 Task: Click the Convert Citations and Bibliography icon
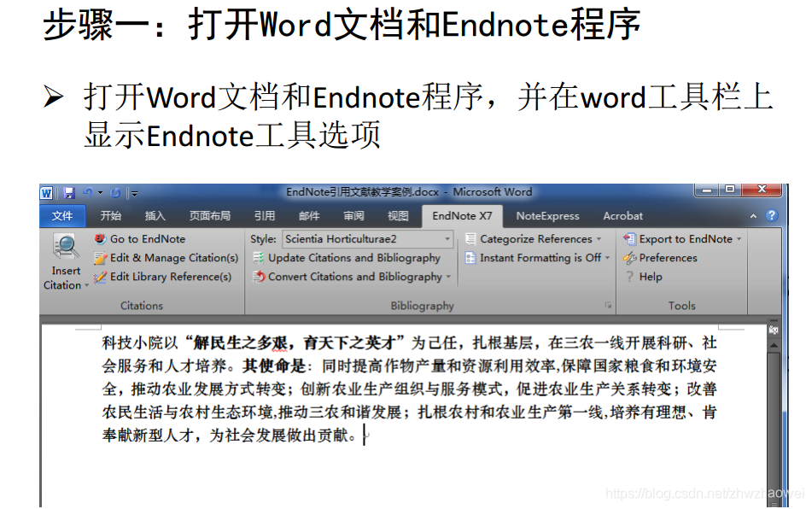coord(258,277)
